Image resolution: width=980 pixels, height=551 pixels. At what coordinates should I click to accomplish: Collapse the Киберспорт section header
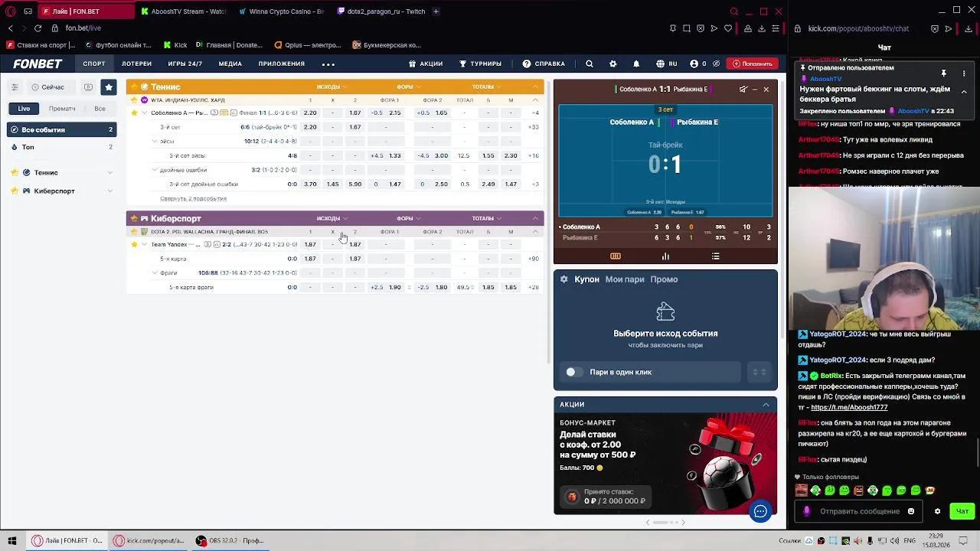click(x=535, y=218)
